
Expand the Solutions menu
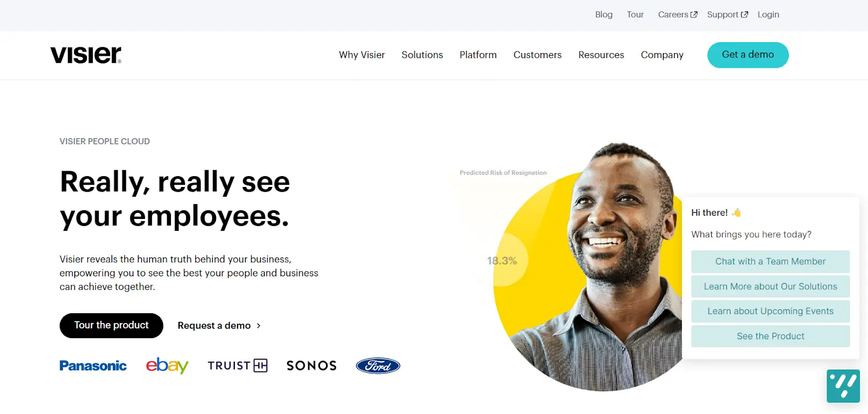click(x=422, y=55)
